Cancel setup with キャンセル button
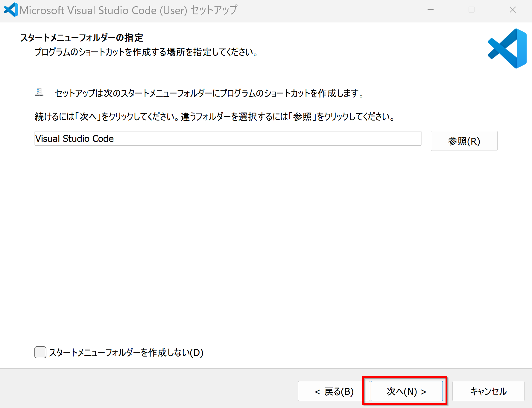This screenshot has width=532, height=408. (x=488, y=391)
